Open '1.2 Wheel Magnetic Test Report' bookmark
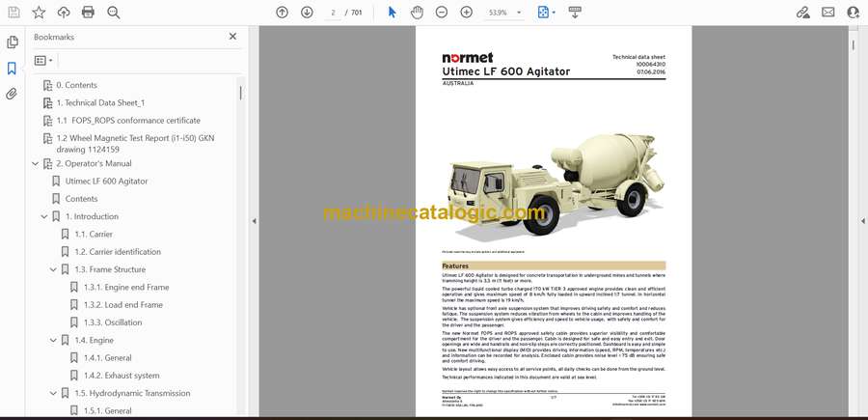The image size is (868, 420). 135,144
